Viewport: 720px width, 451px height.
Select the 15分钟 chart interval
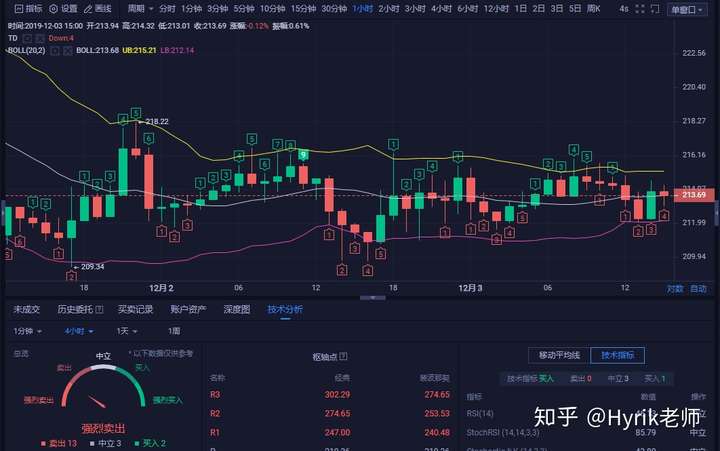303,8
